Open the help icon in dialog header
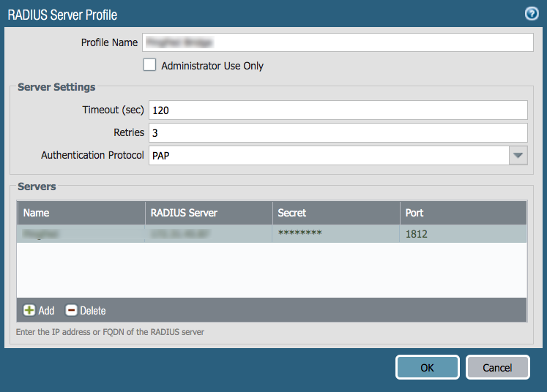 click(x=532, y=14)
